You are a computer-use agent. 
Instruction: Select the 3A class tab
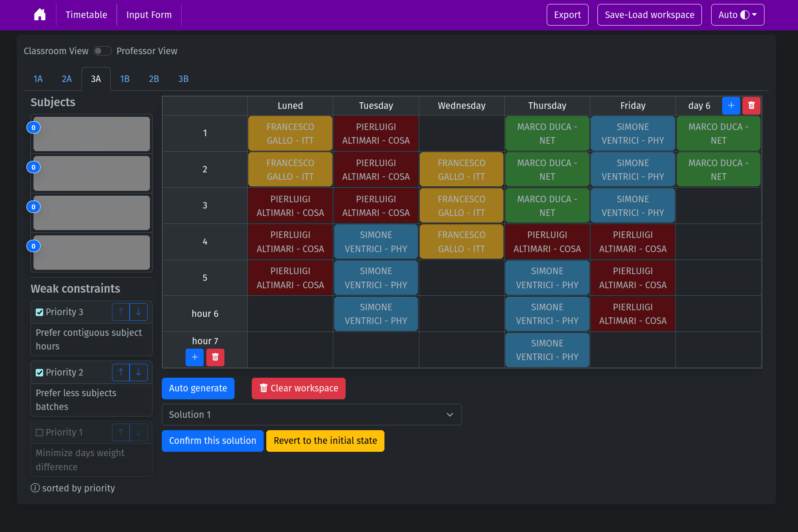(x=96, y=79)
